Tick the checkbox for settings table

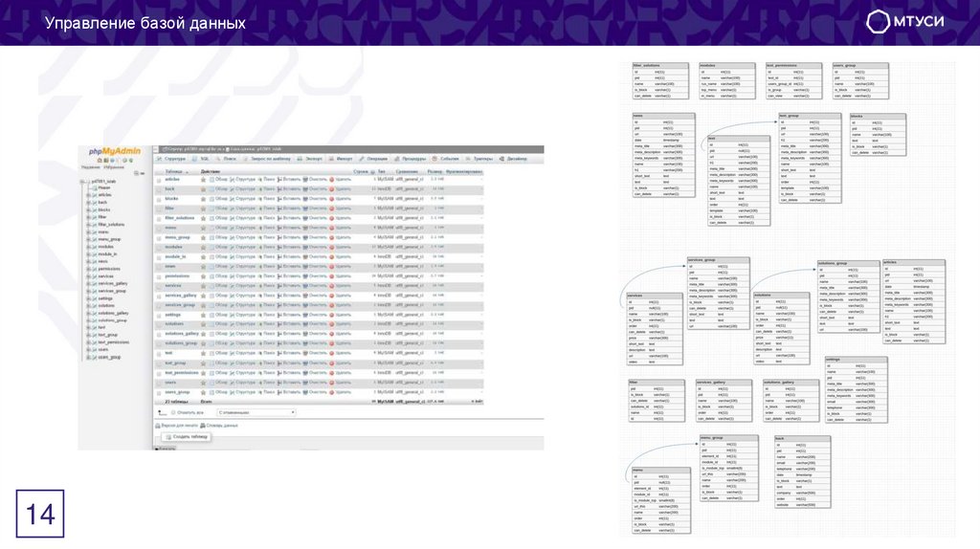click(159, 316)
